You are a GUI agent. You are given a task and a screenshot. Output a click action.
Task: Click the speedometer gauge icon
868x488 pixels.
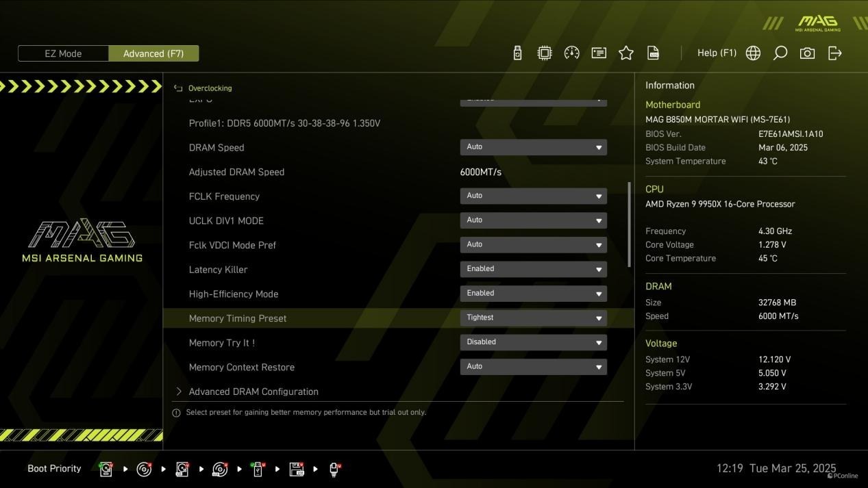[571, 53]
